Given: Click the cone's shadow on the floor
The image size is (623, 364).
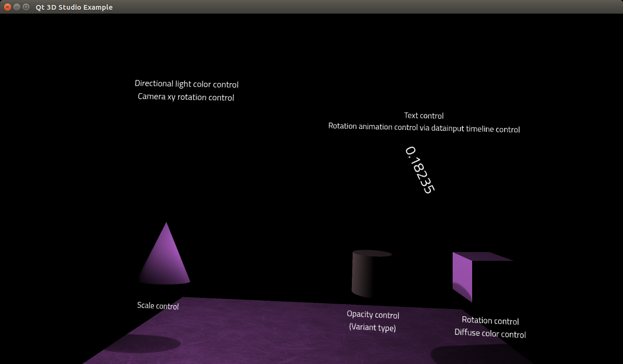Looking at the screenshot, I should tap(144, 344).
